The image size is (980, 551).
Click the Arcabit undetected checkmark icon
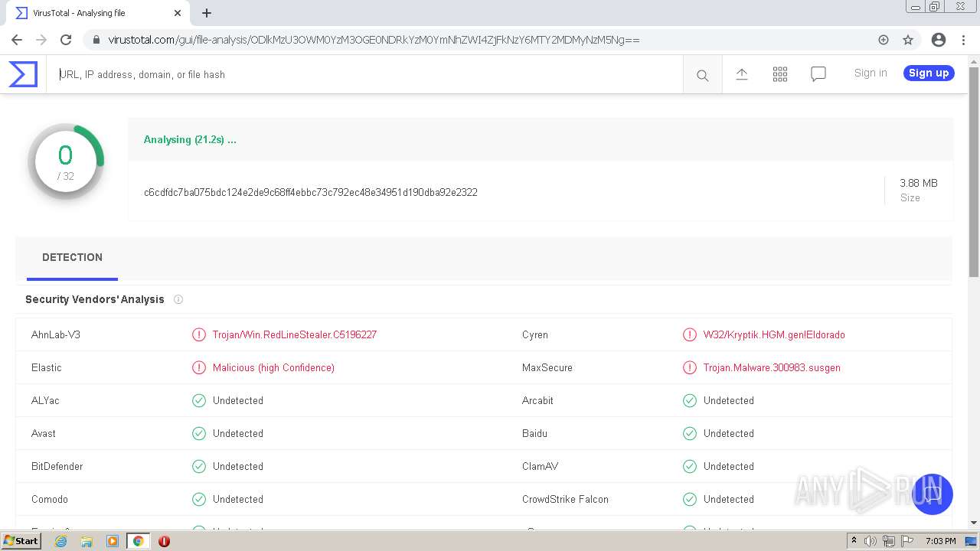[690, 400]
